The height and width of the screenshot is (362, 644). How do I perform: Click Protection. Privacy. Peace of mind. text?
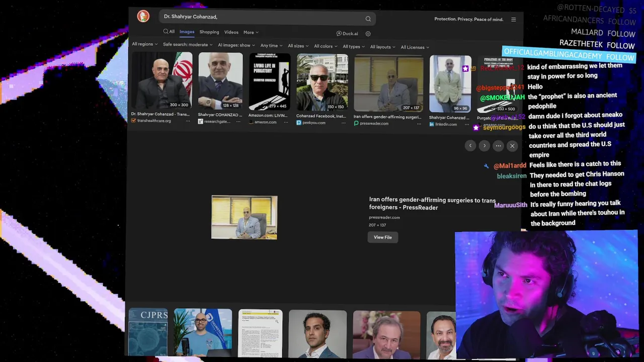pyautogui.click(x=469, y=19)
